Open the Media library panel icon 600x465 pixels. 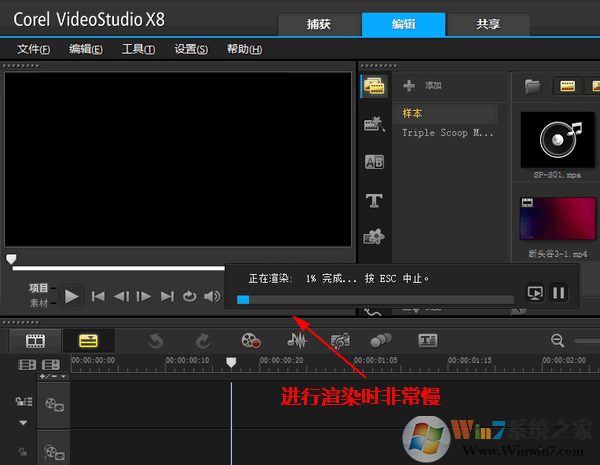[374, 86]
